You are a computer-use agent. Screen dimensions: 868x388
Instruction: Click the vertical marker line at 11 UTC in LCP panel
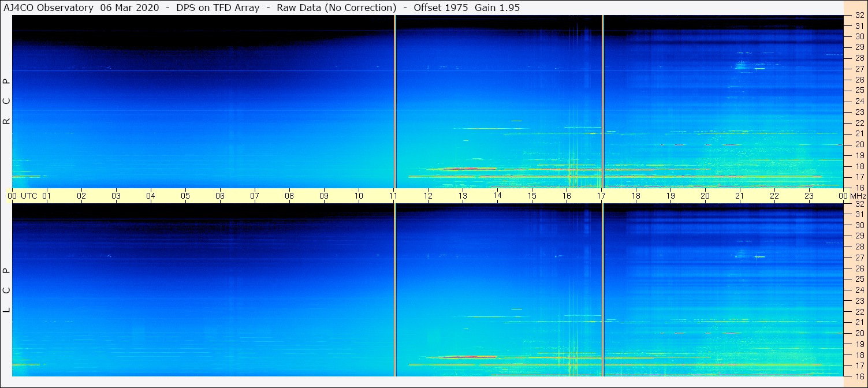(x=395, y=290)
